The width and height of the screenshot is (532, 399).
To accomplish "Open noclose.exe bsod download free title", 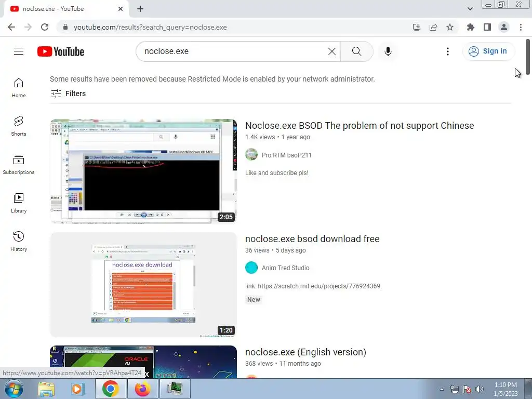I will tap(312, 239).
